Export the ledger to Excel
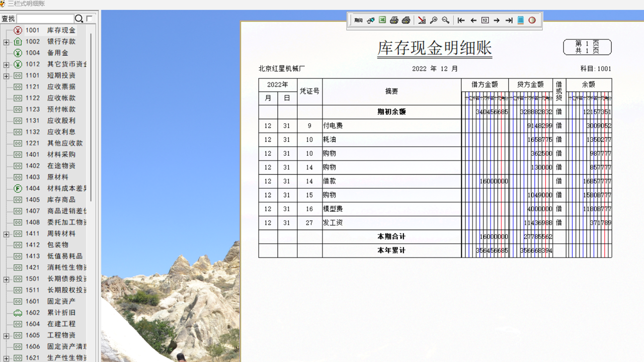Viewport: 644px width, 362px height. coord(382,20)
